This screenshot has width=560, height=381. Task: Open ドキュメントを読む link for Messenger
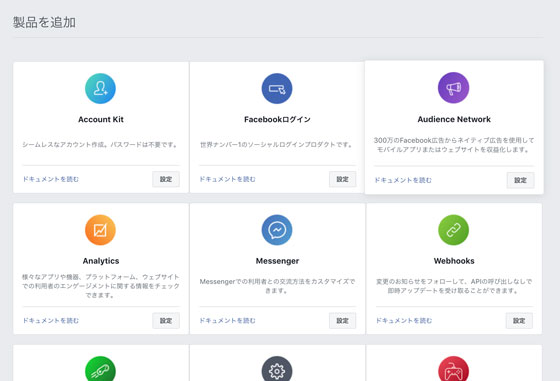(227, 320)
